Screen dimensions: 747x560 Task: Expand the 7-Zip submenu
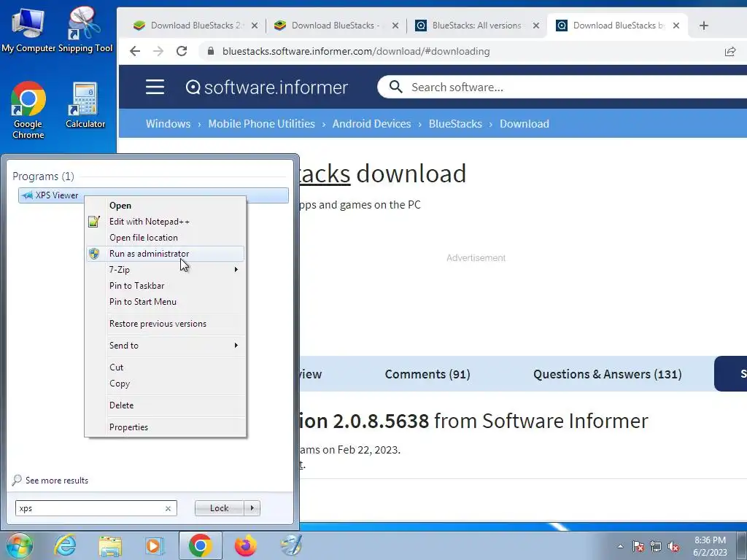pos(236,270)
